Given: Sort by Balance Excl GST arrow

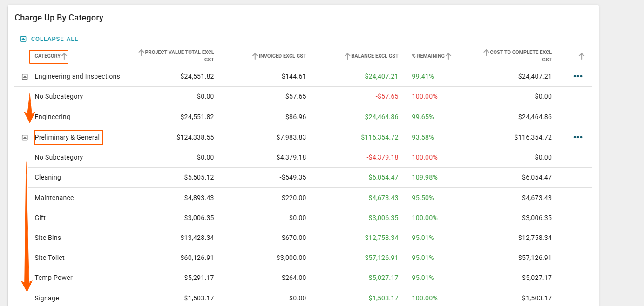Looking at the screenshot, I should click(347, 56).
